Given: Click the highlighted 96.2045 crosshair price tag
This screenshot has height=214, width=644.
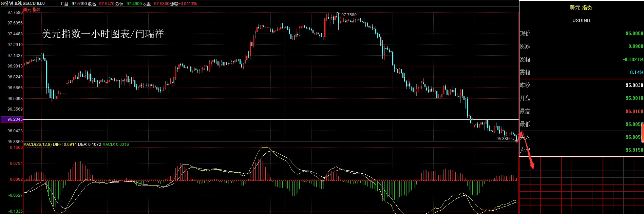Looking at the screenshot, I should 12,119.
